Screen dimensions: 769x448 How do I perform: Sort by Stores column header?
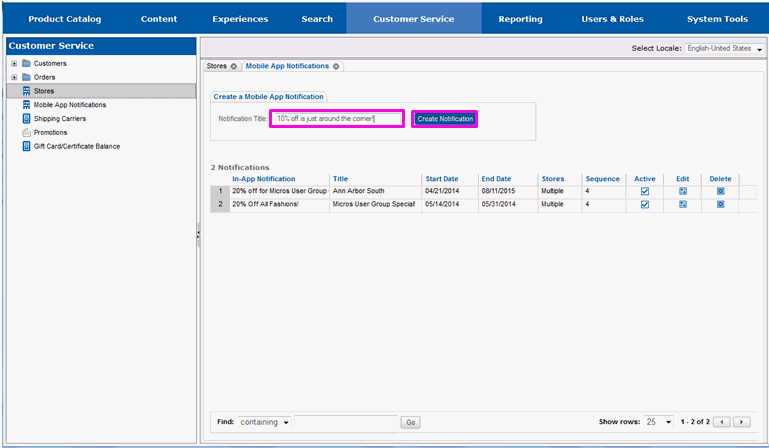(553, 179)
